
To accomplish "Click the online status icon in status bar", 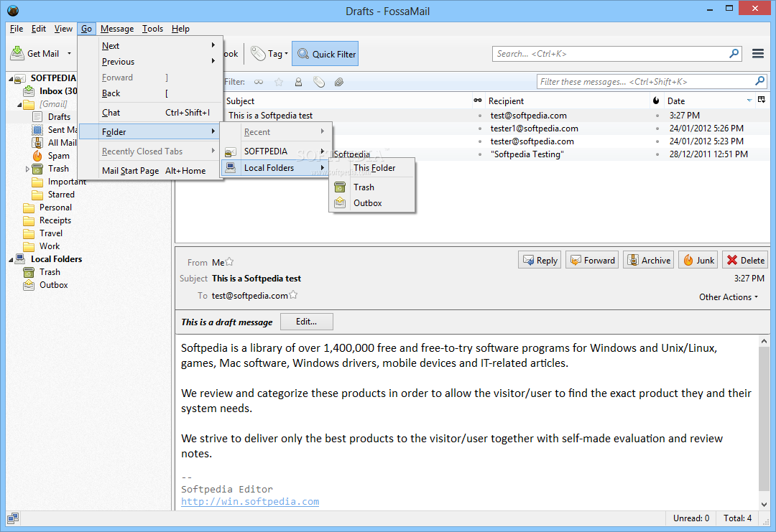I will pos(13,518).
